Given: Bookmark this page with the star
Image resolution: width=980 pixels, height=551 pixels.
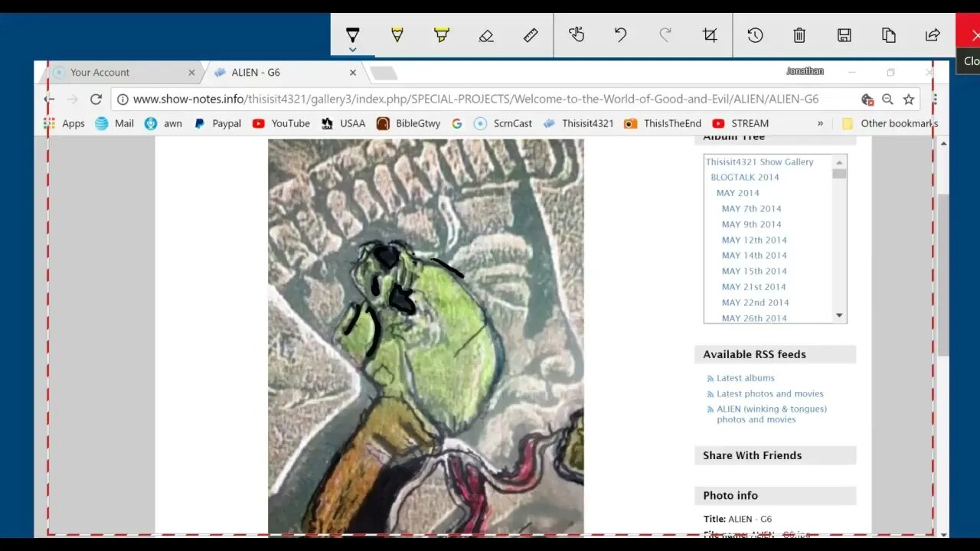Looking at the screenshot, I should tap(909, 99).
